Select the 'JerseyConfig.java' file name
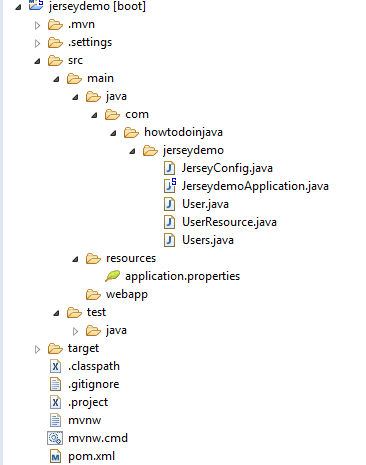 [227, 168]
